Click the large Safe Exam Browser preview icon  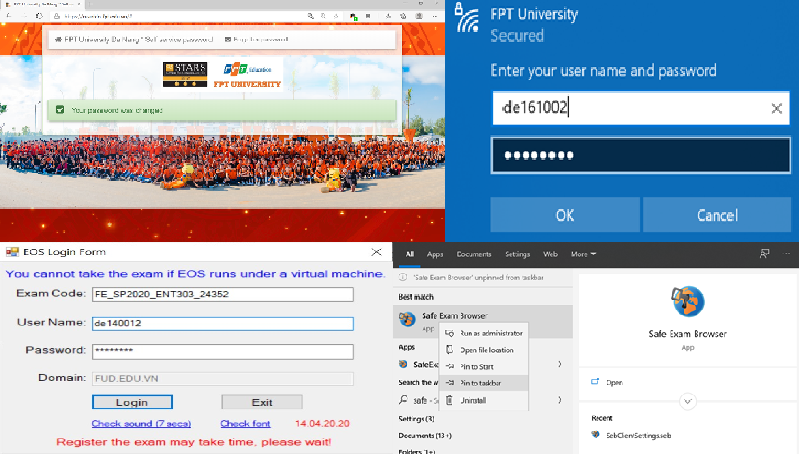tap(687, 301)
